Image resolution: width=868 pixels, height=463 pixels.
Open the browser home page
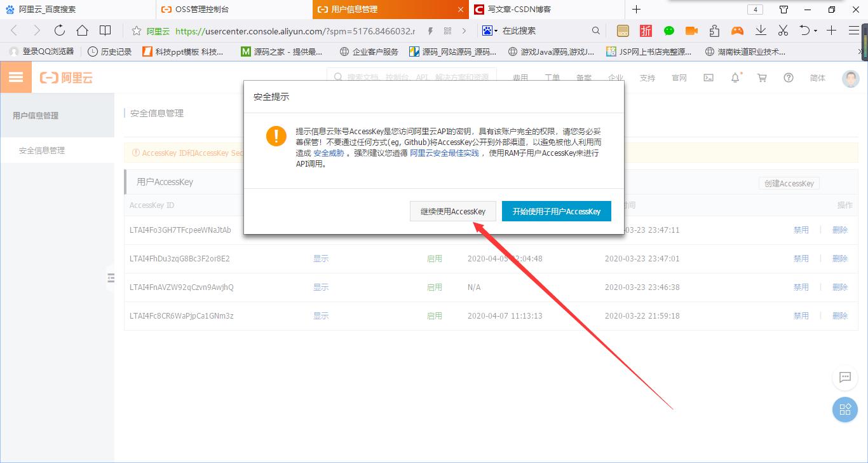click(82, 31)
